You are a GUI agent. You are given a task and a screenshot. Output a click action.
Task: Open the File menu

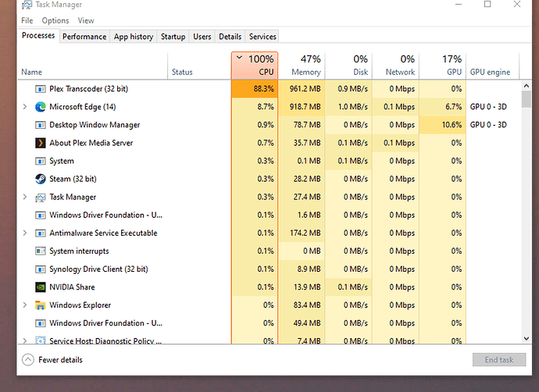point(27,20)
